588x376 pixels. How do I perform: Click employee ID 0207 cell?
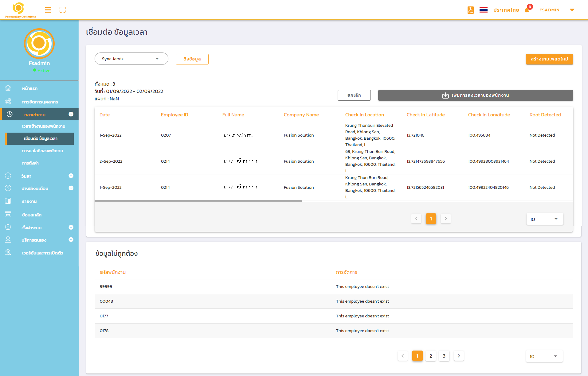pyautogui.click(x=166, y=135)
